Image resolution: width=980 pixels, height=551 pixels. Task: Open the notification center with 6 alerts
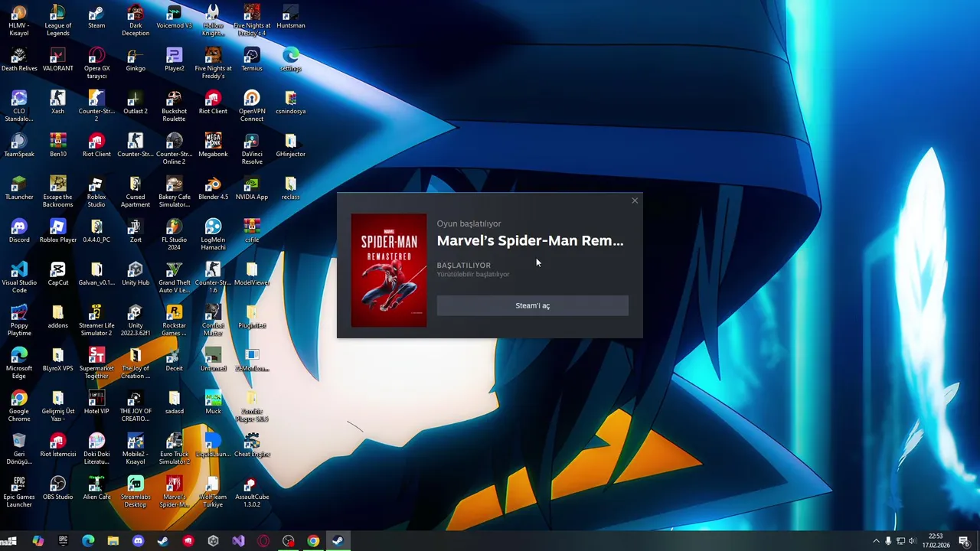(x=965, y=542)
